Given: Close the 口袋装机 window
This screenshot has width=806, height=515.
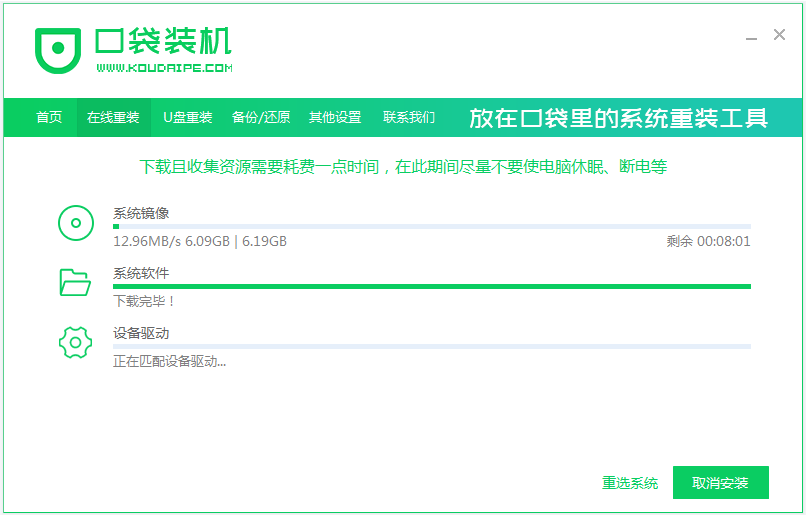Looking at the screenshot, I should click(x=779, y=35).
